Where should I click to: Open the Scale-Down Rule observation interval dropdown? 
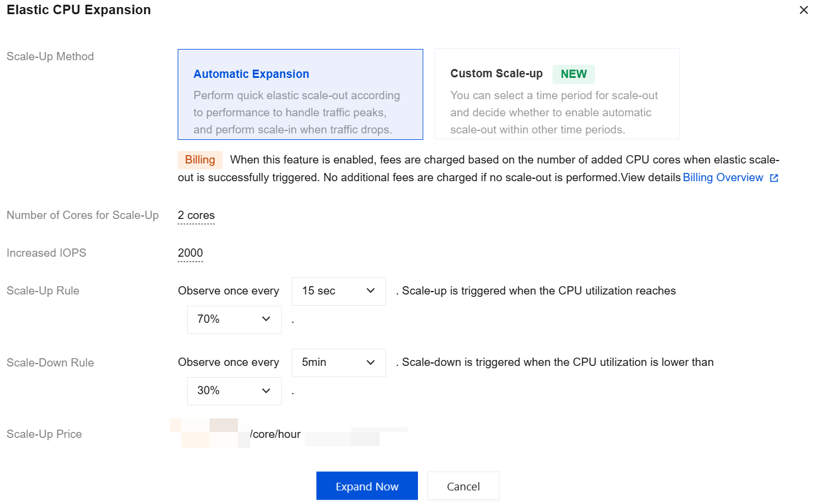(338, 362)
